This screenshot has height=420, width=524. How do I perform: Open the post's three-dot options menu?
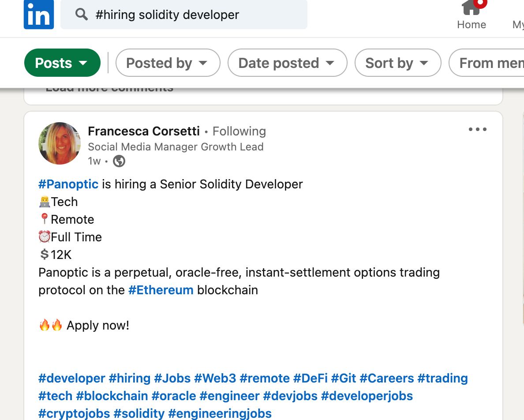478,129
